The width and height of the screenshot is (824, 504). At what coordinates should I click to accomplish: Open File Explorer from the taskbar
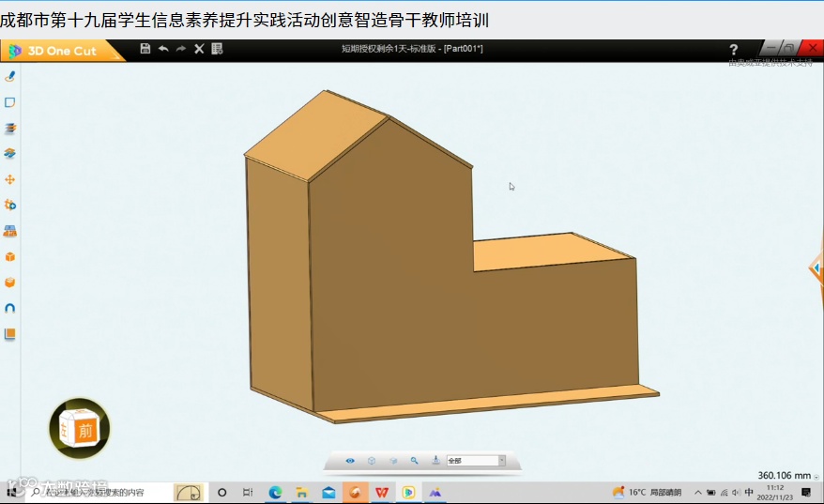pos(301,493)
